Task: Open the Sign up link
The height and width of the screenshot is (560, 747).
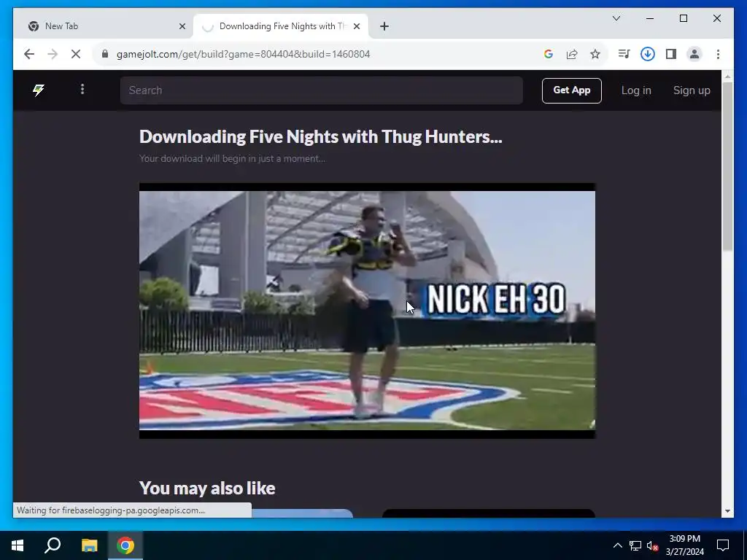Action: click(x=692, y=90)
